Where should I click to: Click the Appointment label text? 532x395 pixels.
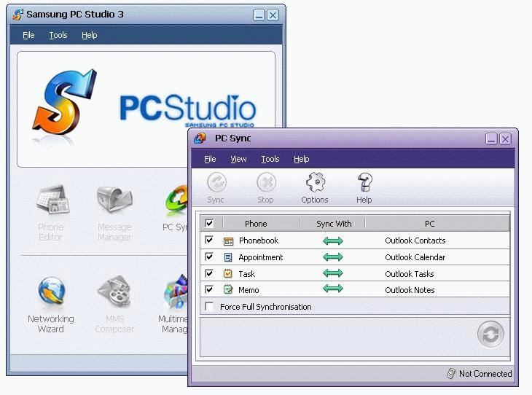click(x=261, y=257)
